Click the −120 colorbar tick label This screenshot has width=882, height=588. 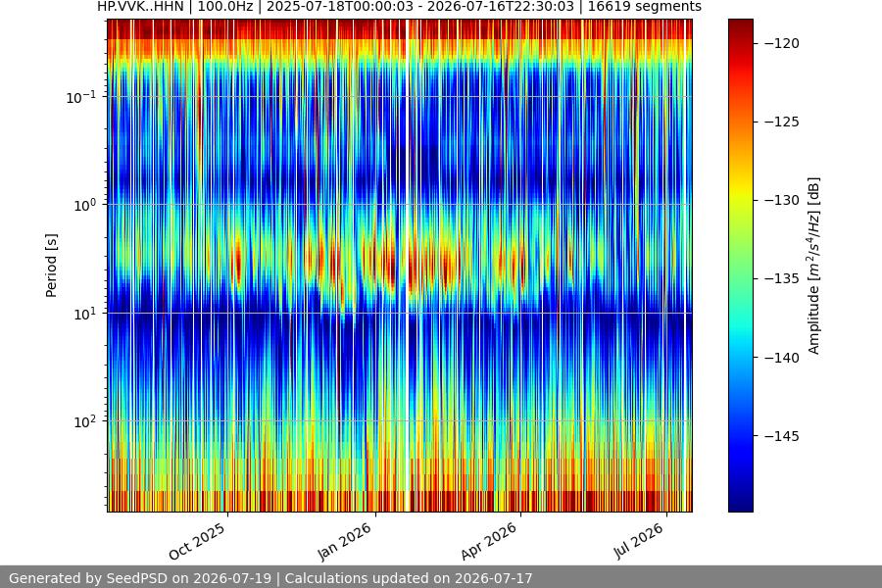[x=781, y=43]
